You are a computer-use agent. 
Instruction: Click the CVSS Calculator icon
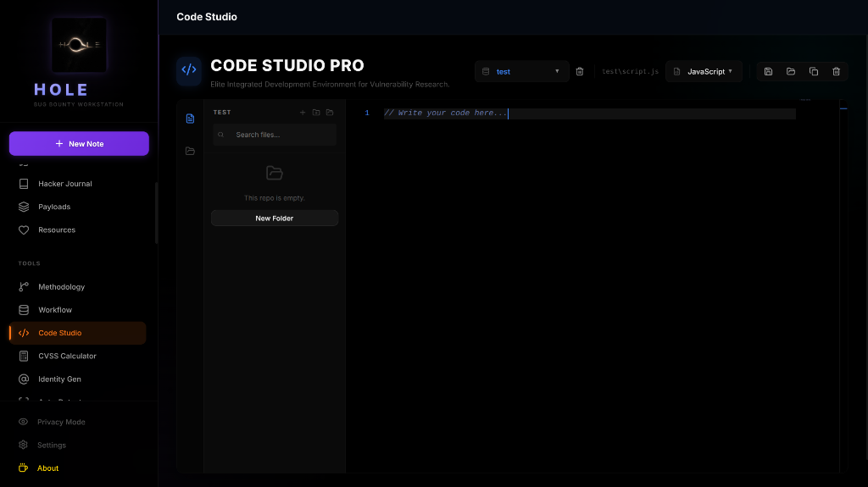24,356
